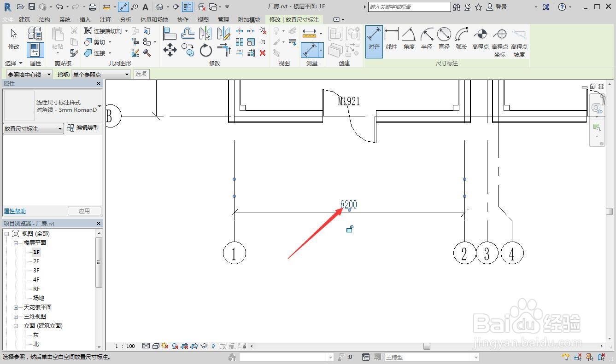Click the Move tool in the Modify panel
616x364 pixels.
pos(170,50)
